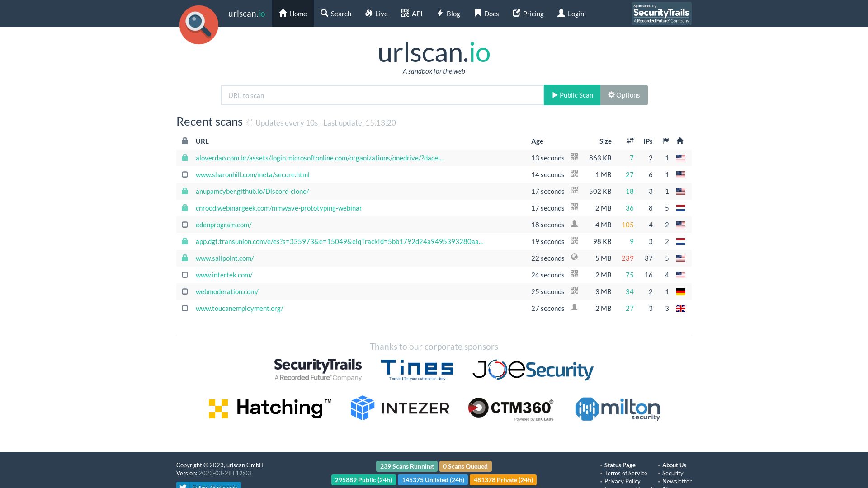Click the US flag on aloverdao.com.br row
The width and height of the screenshot is (868, 488).
(x=681, y=158)
